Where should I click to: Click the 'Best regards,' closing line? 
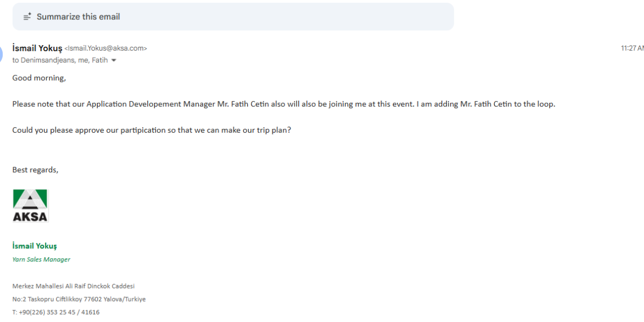pyautogui.click(x=35, y=170)
